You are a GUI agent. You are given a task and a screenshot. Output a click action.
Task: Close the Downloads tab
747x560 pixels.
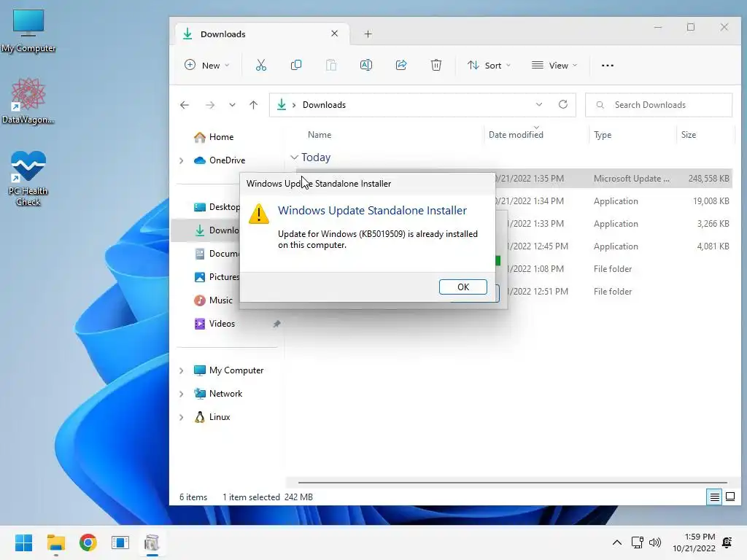click(x=334, y=34)
